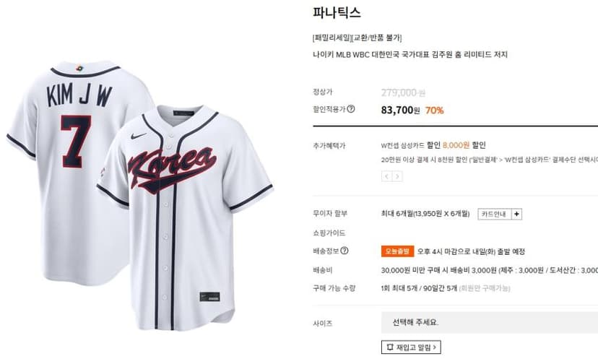
Task: Click the 쇼핑가이드 shopping guide label
Action: pyautogui.click(x=329, y=233)
